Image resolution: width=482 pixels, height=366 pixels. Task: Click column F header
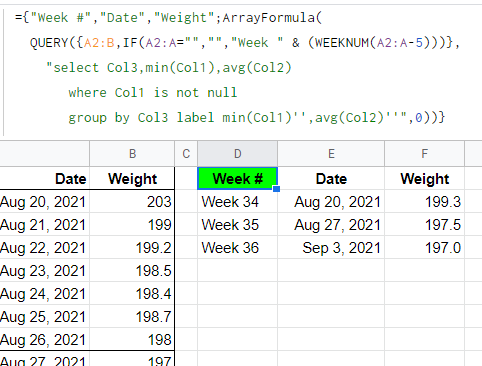[424, 154]
